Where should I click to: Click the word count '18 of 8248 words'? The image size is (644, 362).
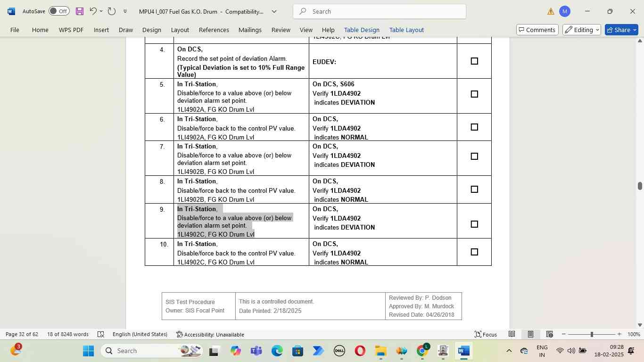[x=68, y=334]
